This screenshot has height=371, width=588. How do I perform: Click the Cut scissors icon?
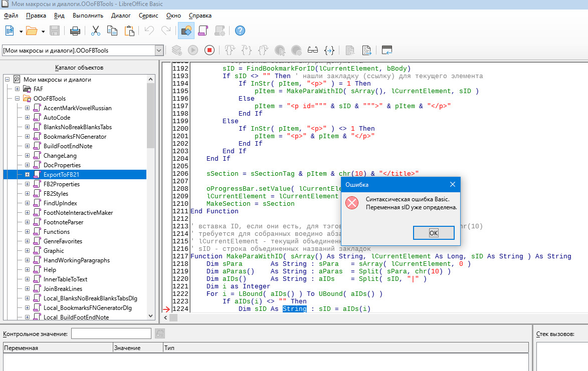[96, 31]
